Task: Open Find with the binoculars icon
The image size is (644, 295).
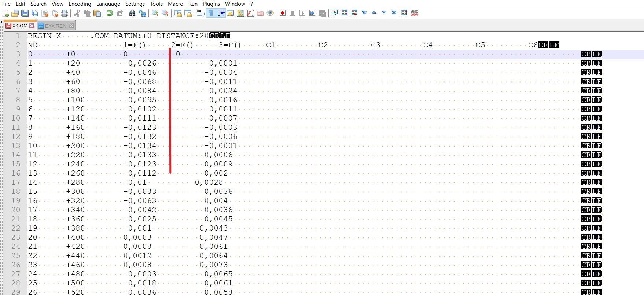Action: (x=132, y=14)
